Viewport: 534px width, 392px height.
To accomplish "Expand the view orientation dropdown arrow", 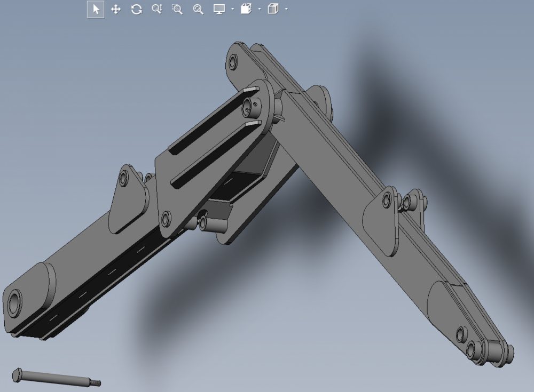I will click(260, 9).
